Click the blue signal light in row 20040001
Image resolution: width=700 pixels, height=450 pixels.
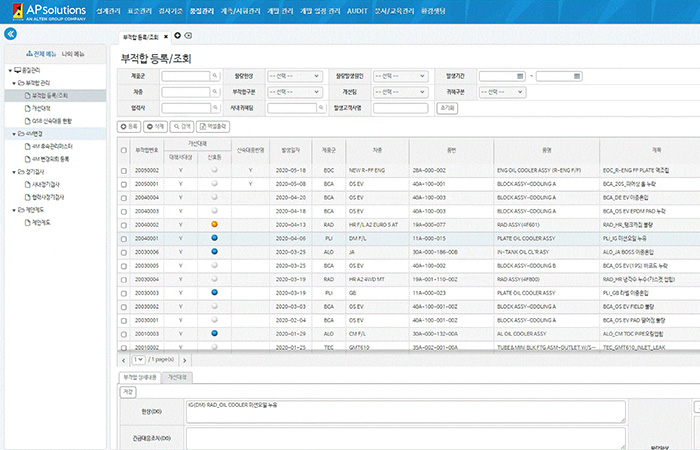coord(214,238)
